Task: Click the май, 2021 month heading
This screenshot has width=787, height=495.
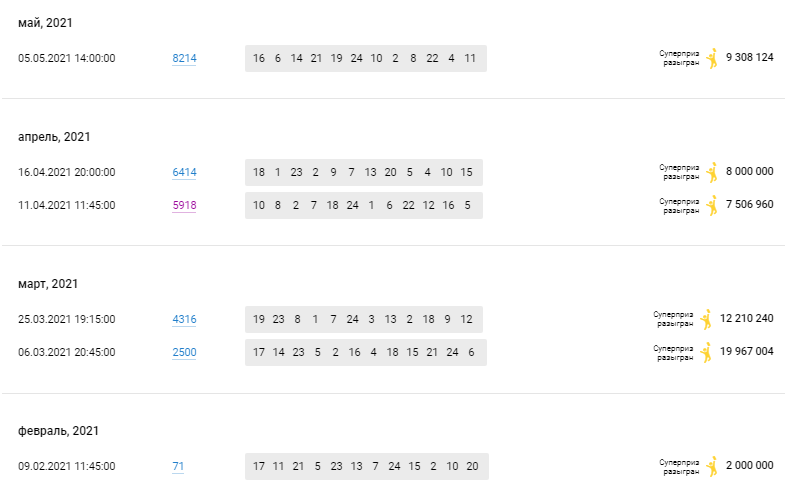Action: [45, 23]
